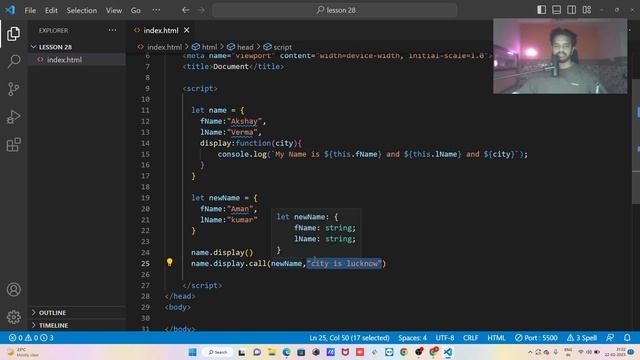Change encoding via UTF-8 status item
Viewport: 640px width, 360px height.
point(444,338)
